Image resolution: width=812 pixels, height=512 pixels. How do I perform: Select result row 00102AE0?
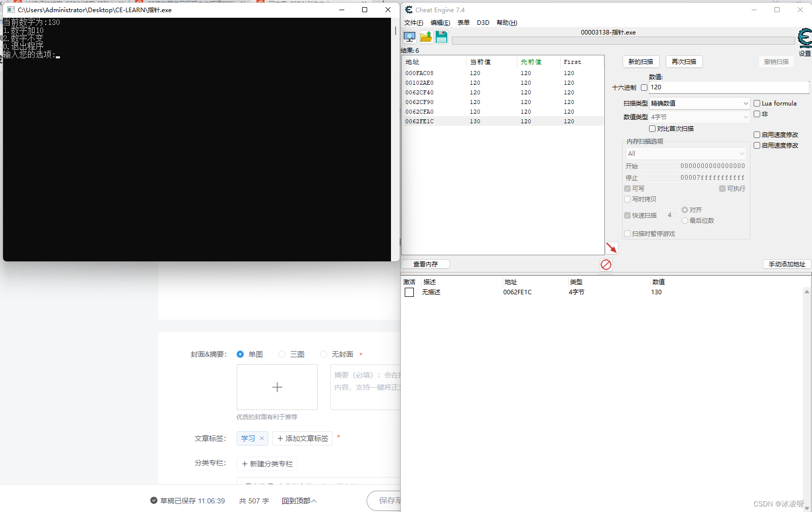point(503,83)
